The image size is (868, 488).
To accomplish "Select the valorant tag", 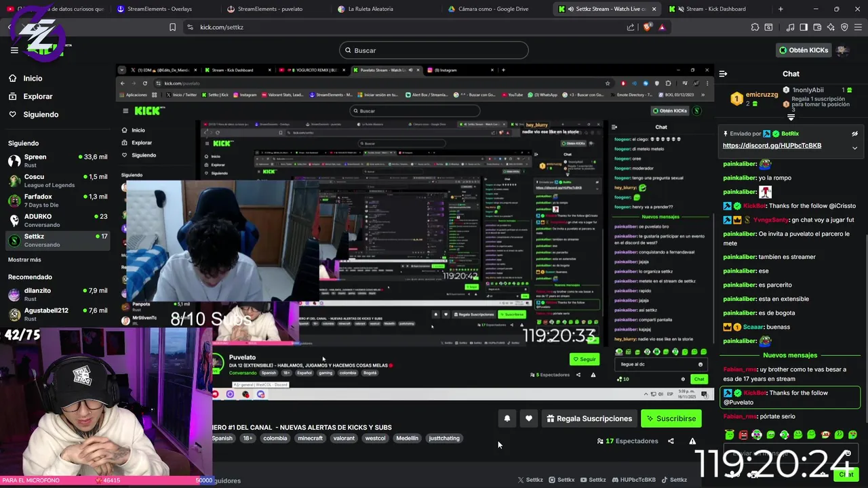I will (344, 439).
